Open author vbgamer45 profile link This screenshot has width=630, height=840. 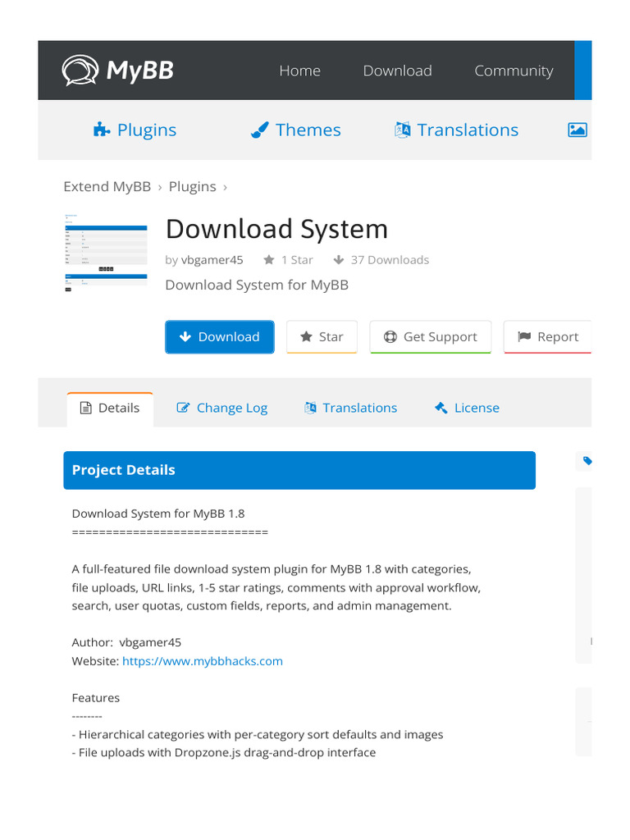tap(212, 260)
